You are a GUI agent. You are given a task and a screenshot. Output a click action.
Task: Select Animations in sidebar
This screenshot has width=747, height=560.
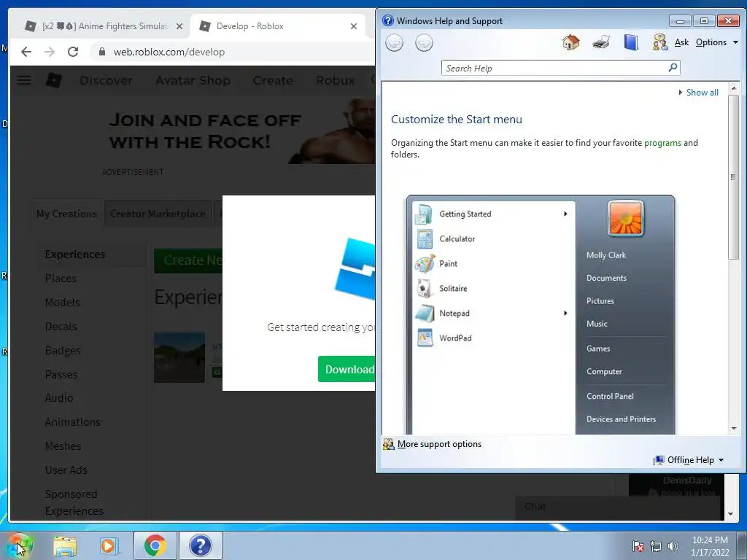tap(72, 422)
